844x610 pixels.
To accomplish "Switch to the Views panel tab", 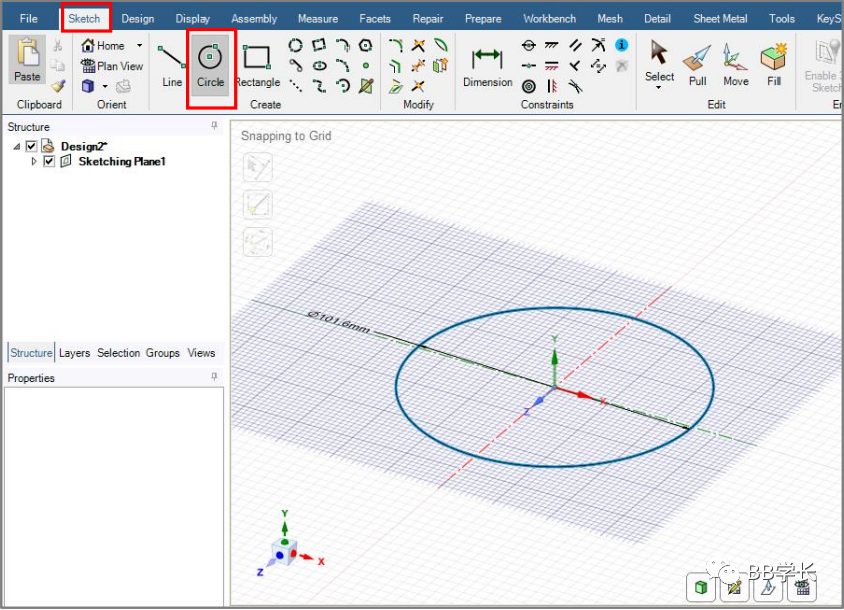I will (x=201, y=353).
